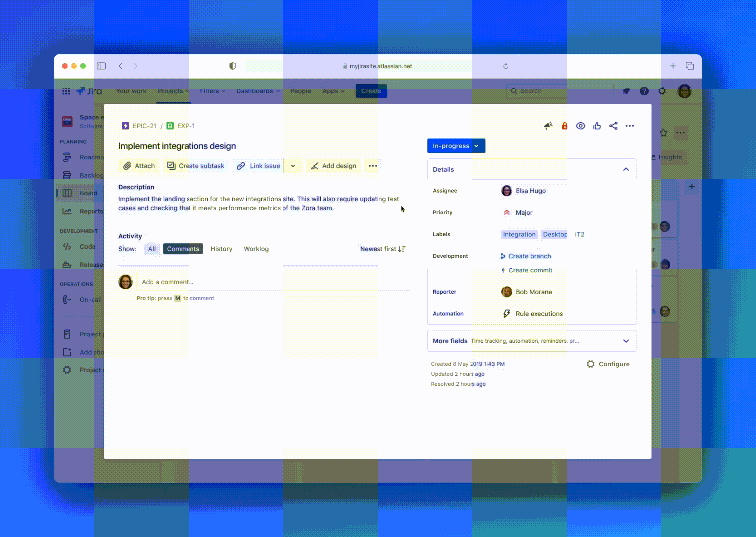The image size is (756, 537).
Task: Toggle Newest first sort order
Action: coord(382,249)
